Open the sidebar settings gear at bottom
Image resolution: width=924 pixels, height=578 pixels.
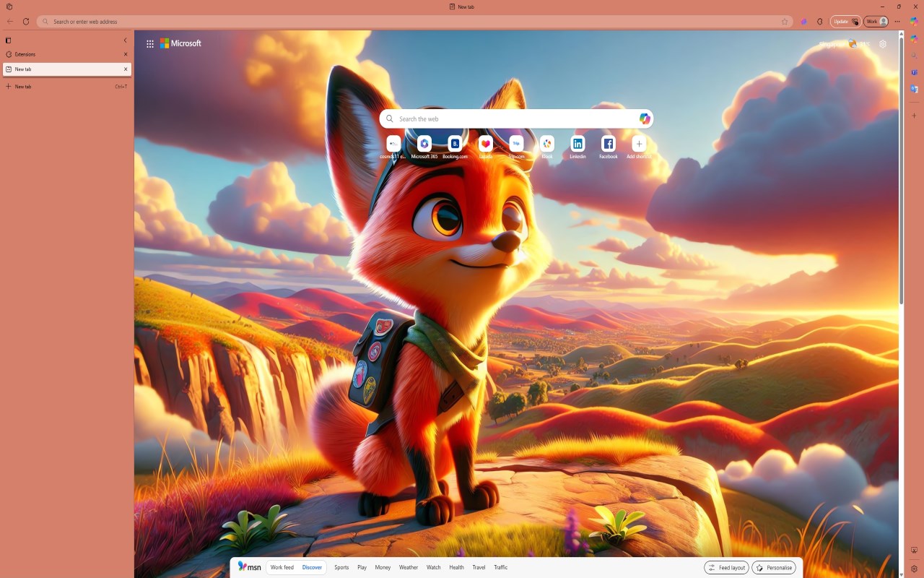pyautogui.click(x=914, y=569)
